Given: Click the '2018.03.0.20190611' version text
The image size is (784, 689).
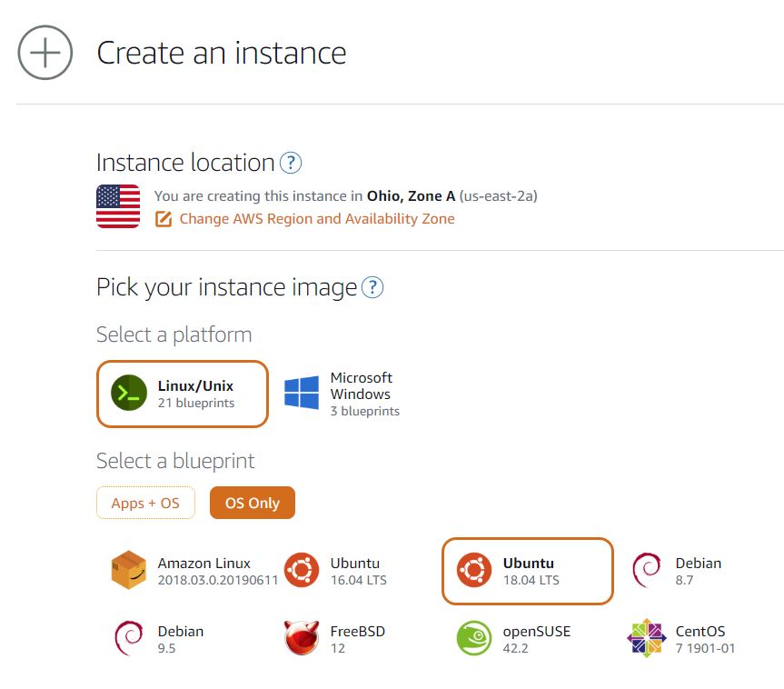Looking at the screenshot, I should (x=218, y=580).
